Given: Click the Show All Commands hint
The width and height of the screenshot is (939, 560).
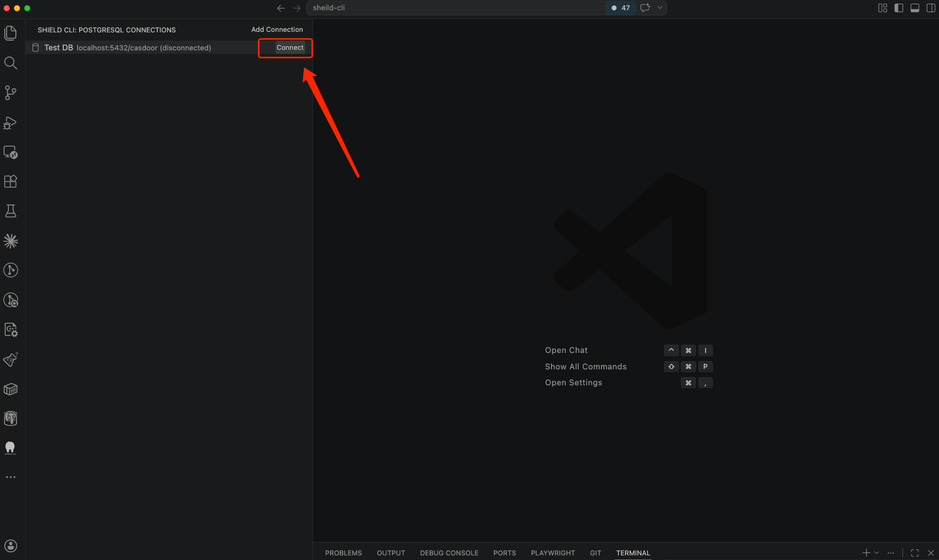Looking at the screenshot, I should click(586, 367).
